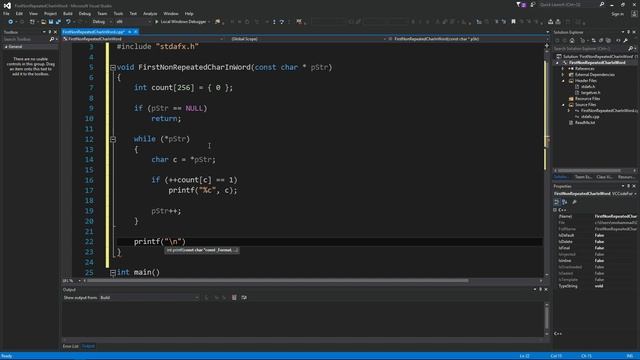640x360 pixels.
Task: Click Toolbox search magnifier icon
Action: tap(52, 39)
